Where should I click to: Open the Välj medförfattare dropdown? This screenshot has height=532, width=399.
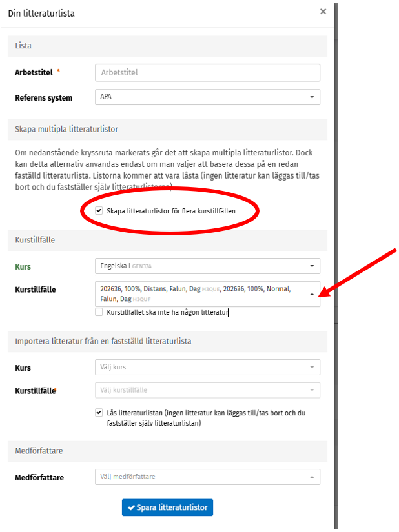207,477
